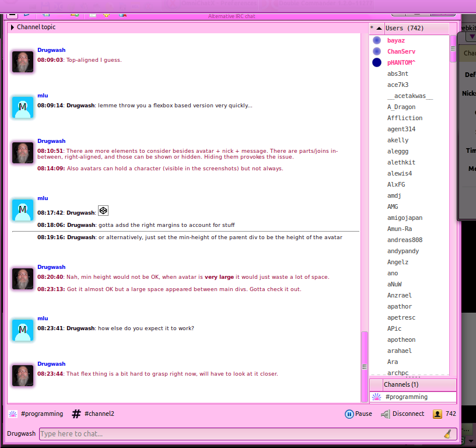Select user alewis4

point(400,173)
